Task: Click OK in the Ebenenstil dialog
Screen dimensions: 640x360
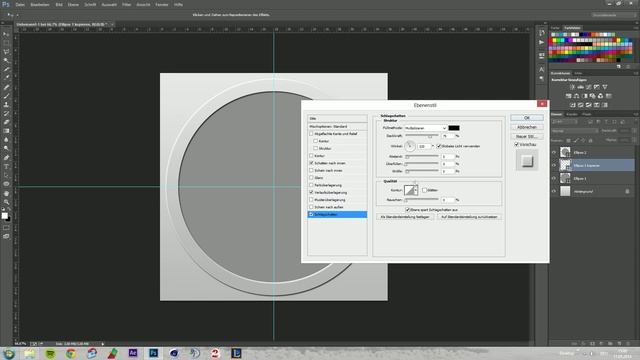Action: pos(527,118)
